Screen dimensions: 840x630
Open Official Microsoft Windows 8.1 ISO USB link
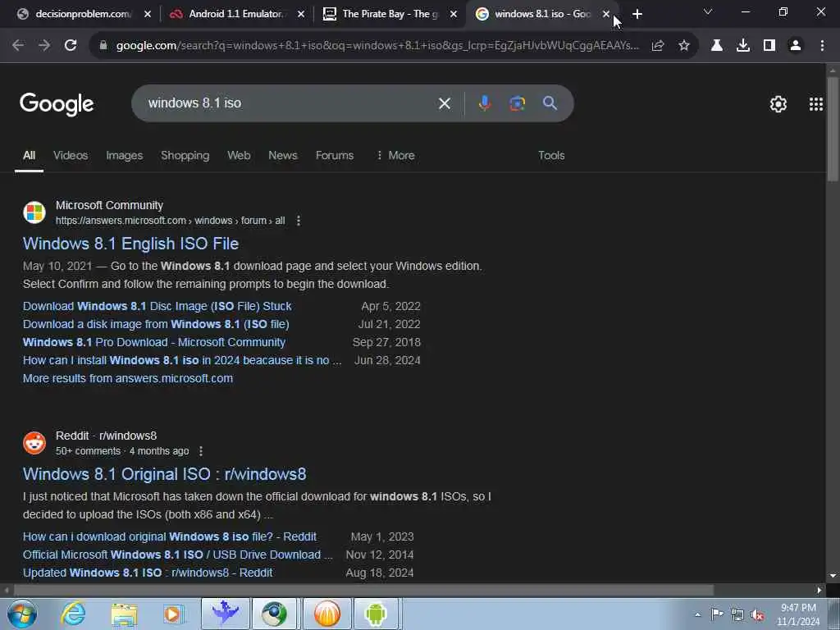[178, 555]
